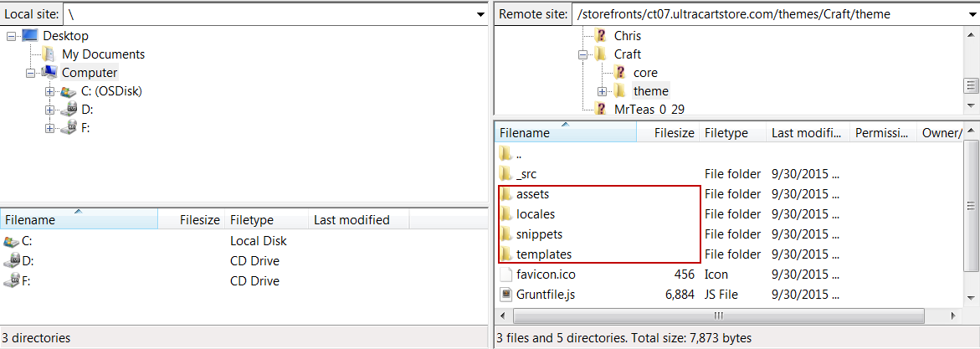
Task: Select the templates folder name
Action: coord(544,254)
